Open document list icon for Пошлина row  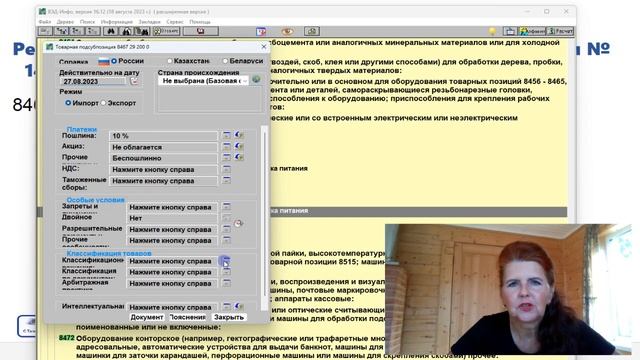click(x=227, y=135)
